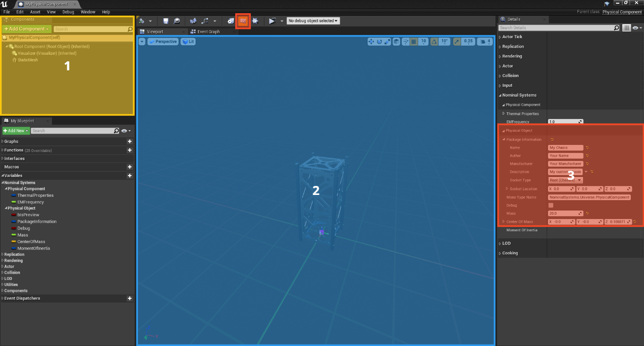Click the coordinate system cube icon in viewport
The image size is (644, 346).
point(396,42)
